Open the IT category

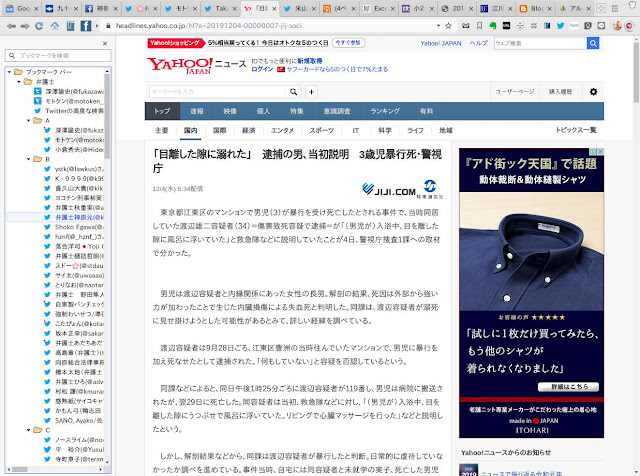tap(356, 131)
